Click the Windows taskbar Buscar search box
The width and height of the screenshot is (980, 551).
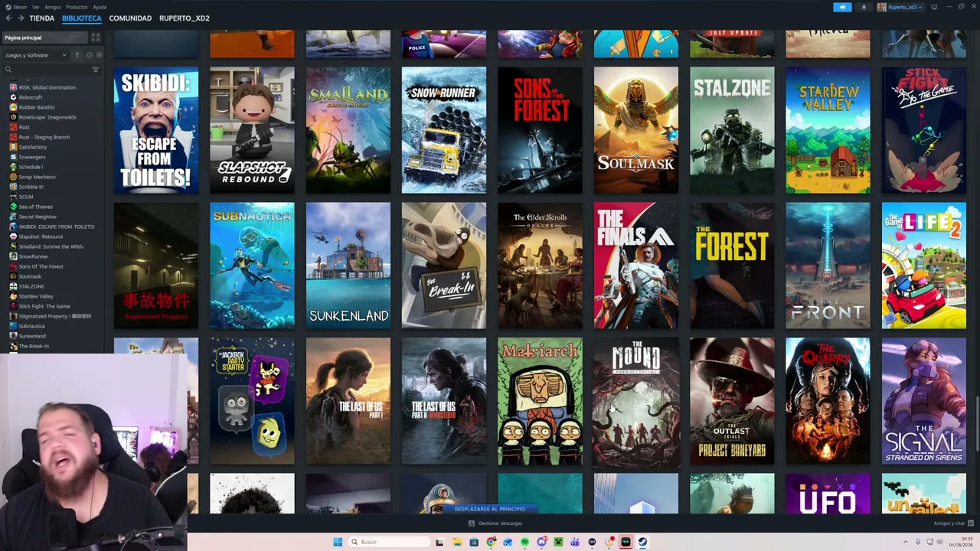(389, 542)
